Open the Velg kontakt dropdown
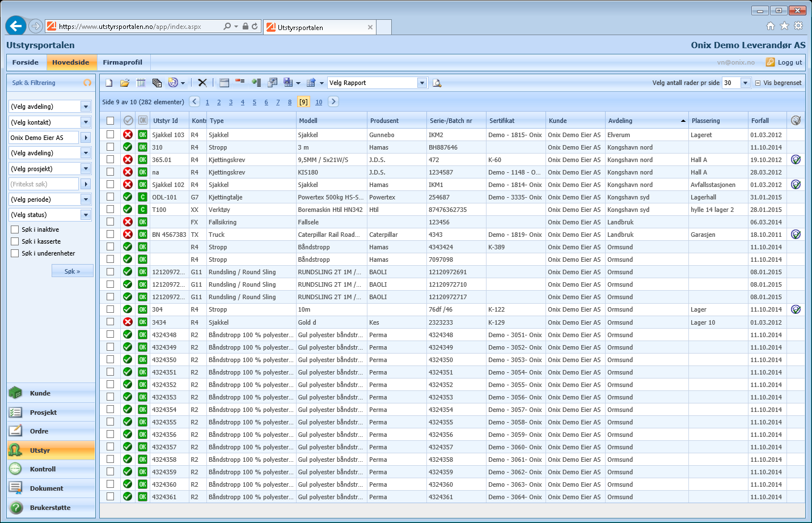 click(x=86, y=122)
